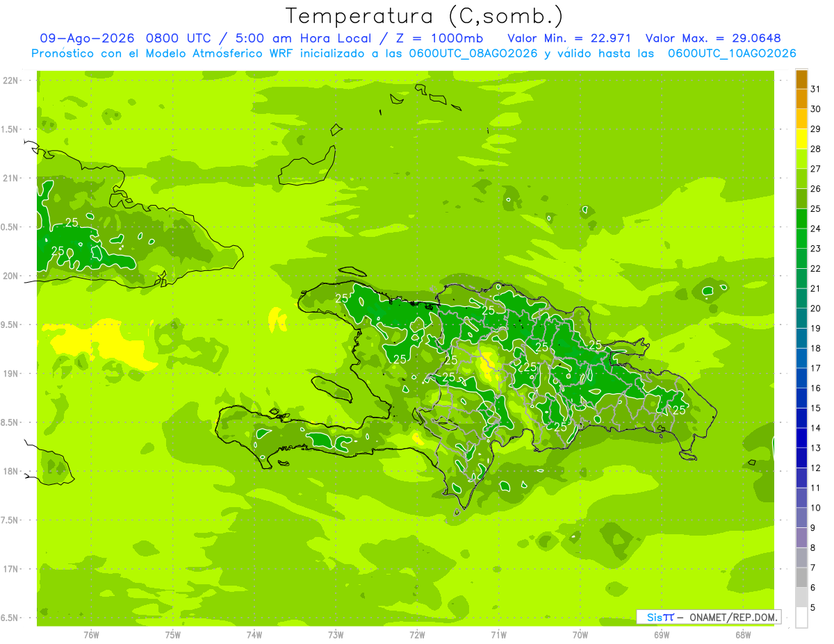The height and width of the screenshot is (644, 834).
Task: Click the "9.5N" latitude label
Action: tap(10, 325)
